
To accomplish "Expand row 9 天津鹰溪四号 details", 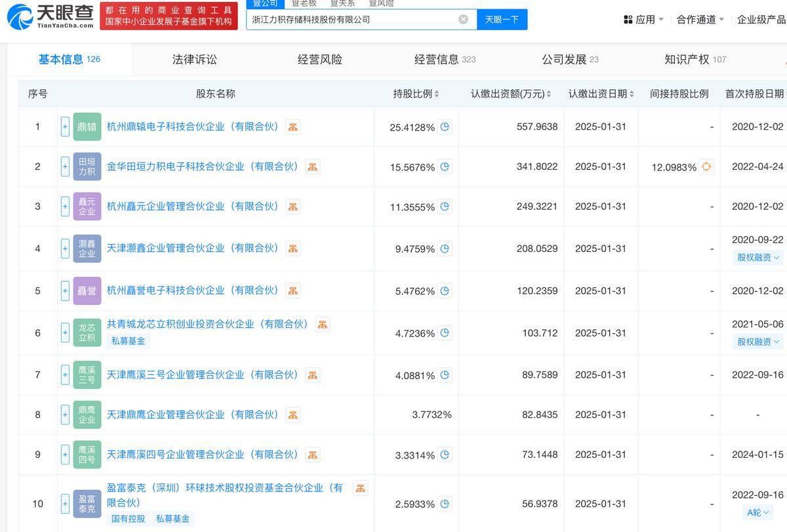I will (x=65, y=454).
